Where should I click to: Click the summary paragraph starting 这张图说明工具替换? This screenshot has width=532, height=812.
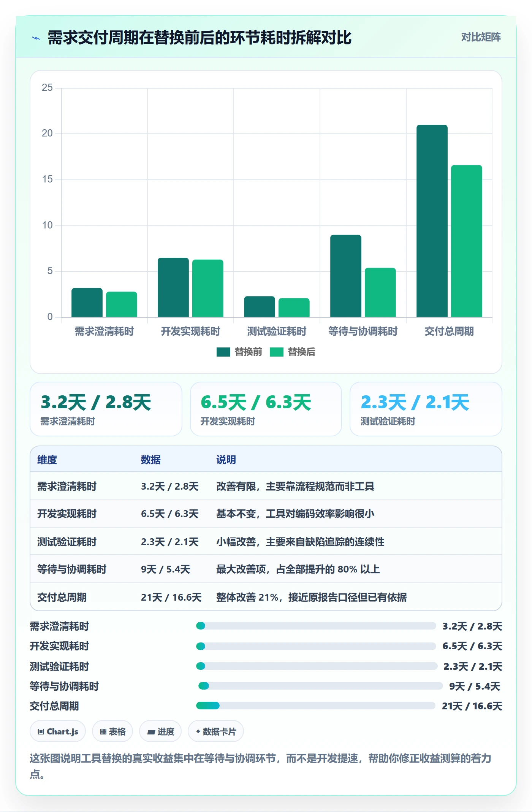coord(261,766)
